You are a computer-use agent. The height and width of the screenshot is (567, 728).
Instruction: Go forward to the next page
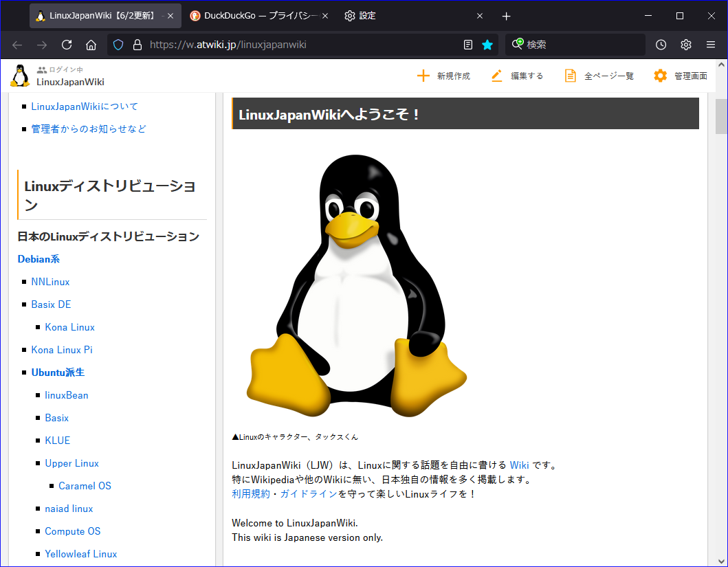click(x=42, y=45)
